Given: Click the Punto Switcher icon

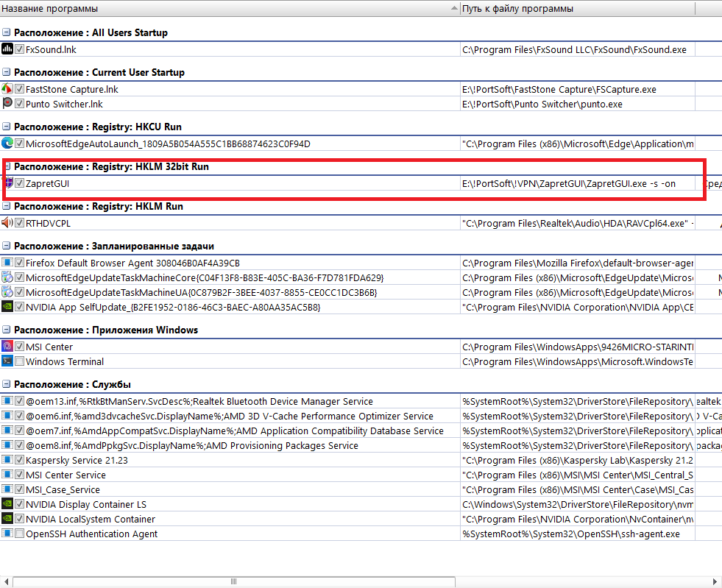Looking at the screenshot, I should coord(7,104).
